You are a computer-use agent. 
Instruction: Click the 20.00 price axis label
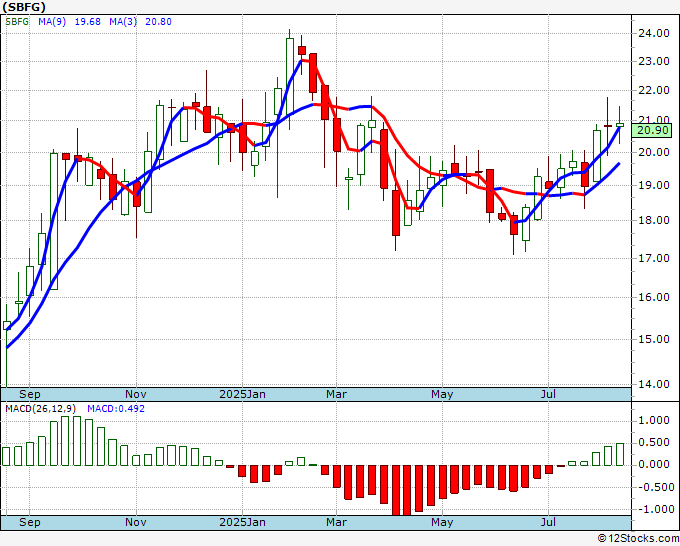[x=654, y=152]
